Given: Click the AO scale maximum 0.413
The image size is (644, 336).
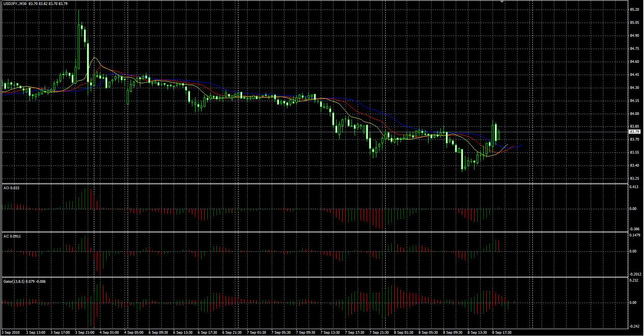Looking at the screenshot, I should (634, 187).
